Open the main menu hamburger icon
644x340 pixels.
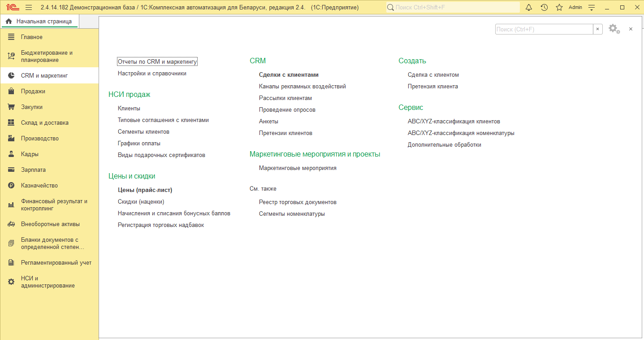(x=29, y=7)
